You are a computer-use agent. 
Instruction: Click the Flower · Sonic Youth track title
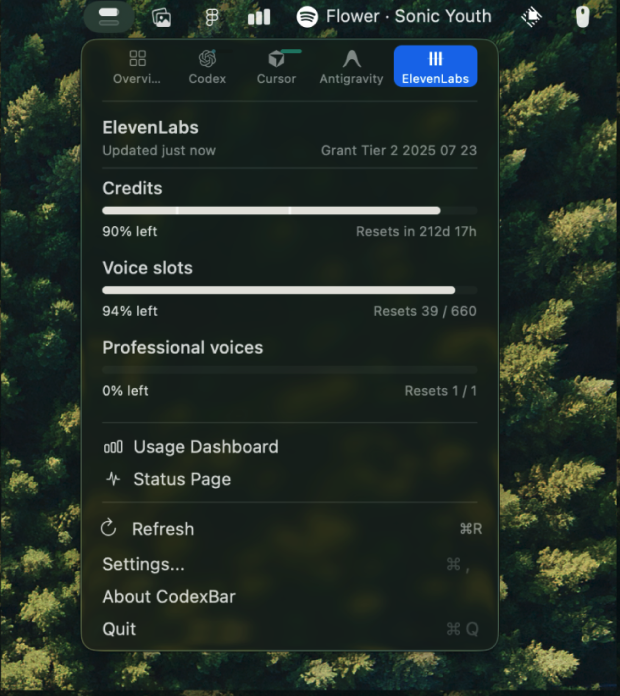409,16
